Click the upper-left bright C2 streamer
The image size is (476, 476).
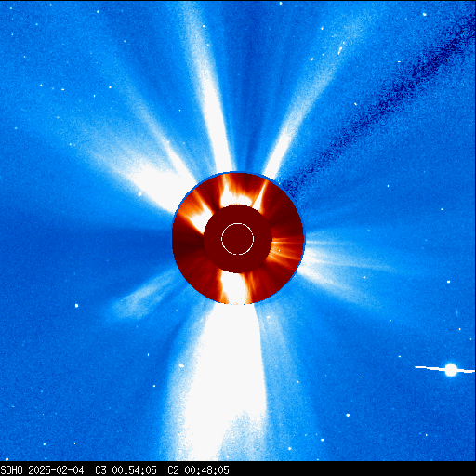click(x=196, y=214)
